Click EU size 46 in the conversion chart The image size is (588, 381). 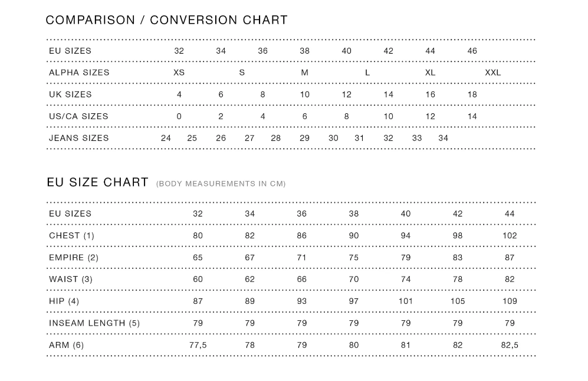tap(472, 51)
